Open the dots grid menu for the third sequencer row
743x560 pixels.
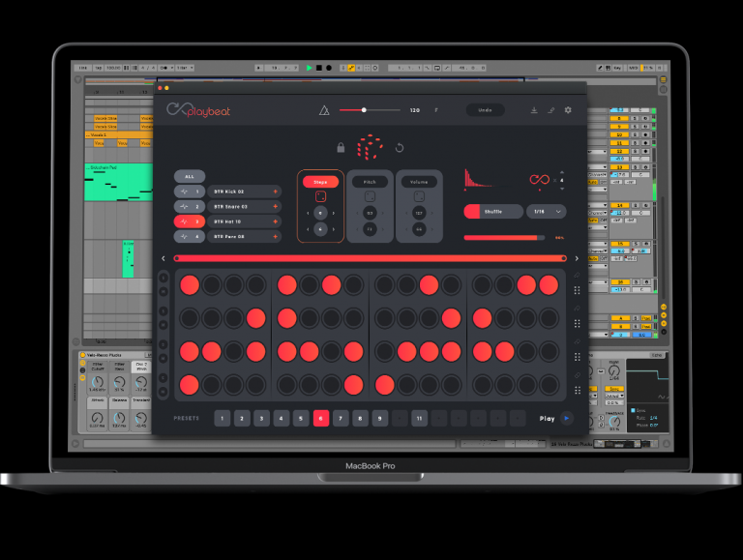[577, 357]
